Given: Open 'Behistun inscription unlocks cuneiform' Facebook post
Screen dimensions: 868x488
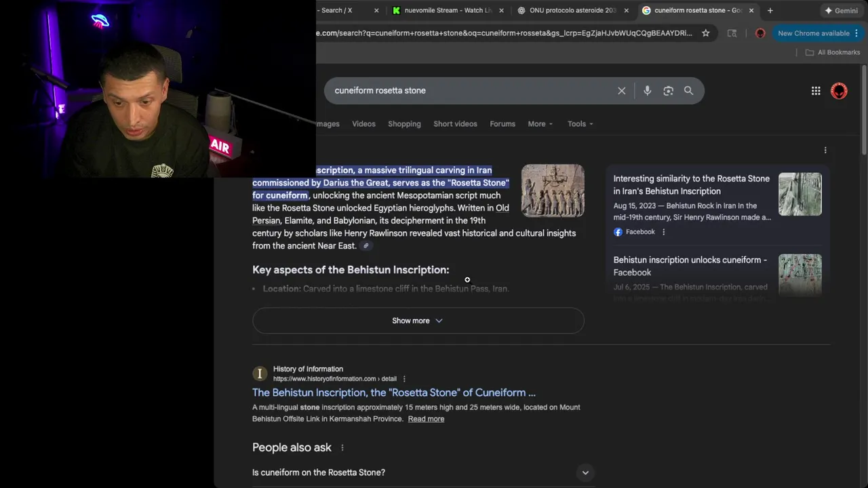Looking at the screenshot, I should [690, 266].
